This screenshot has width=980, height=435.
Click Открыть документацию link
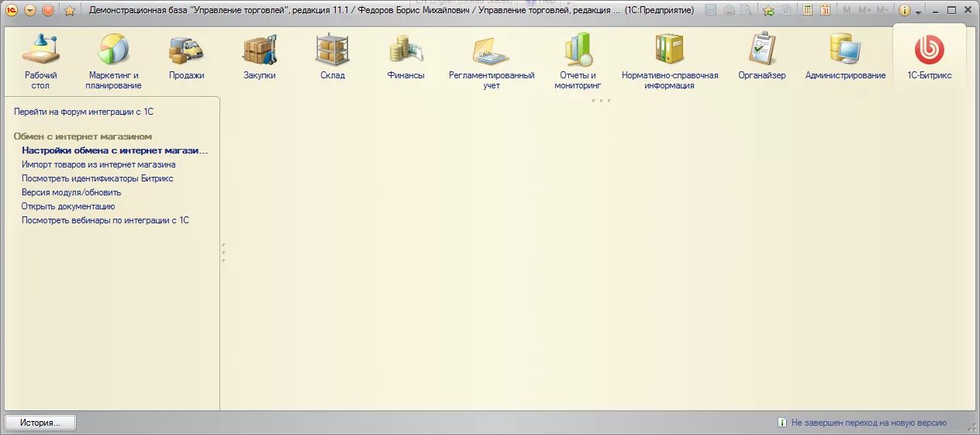(x=68, y=206)
